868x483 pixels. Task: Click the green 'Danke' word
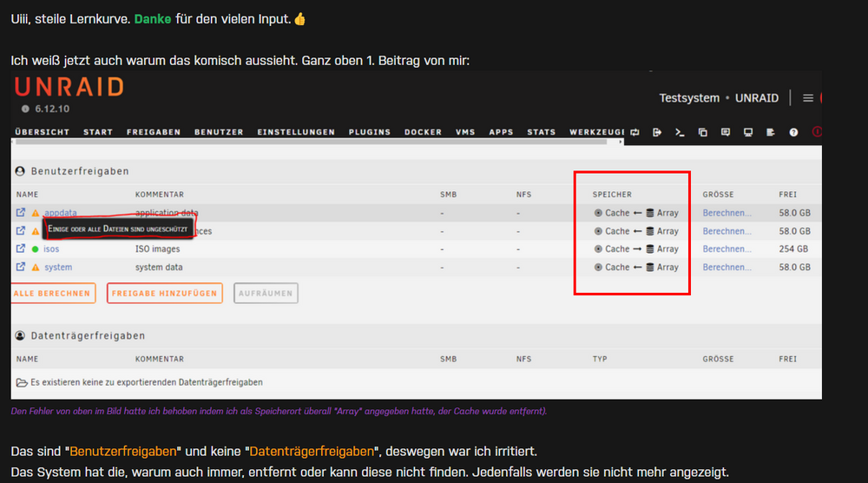153,19
